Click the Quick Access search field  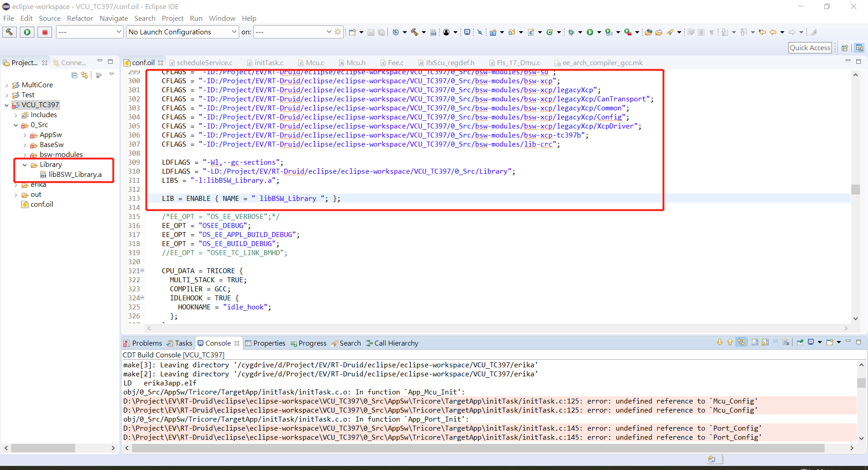810,48
